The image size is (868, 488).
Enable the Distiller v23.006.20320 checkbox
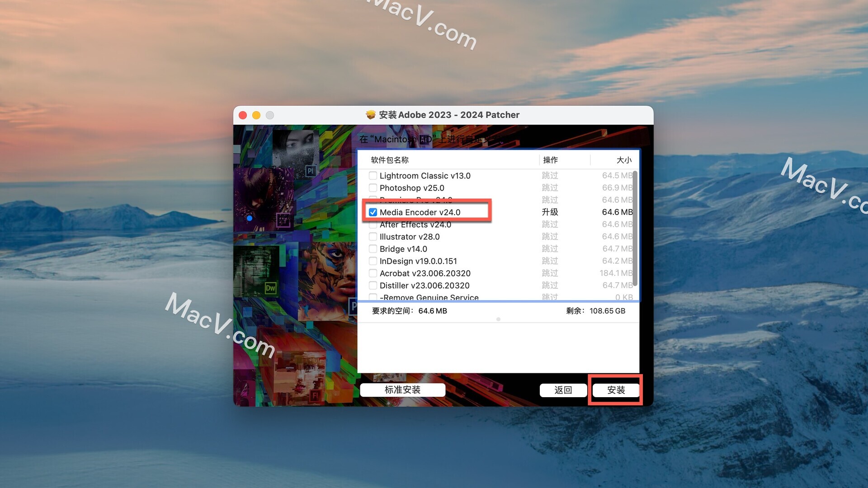pyautogui.click(x=373, y=286)
